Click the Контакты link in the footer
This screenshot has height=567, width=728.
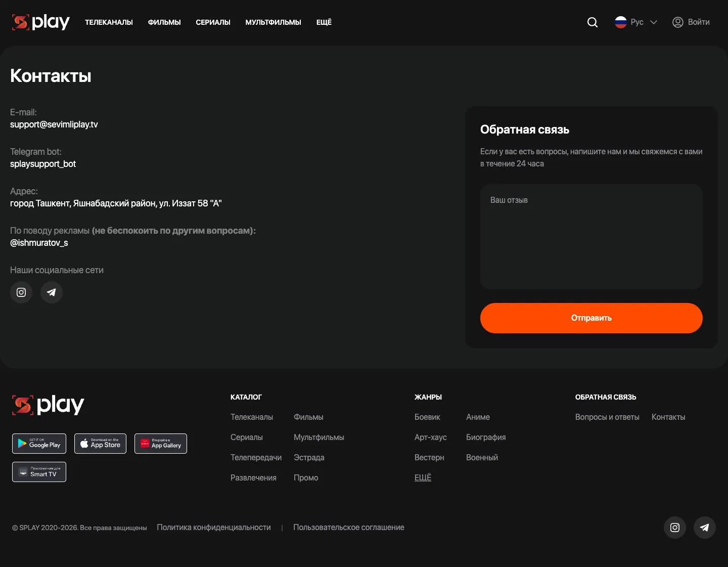(x=668, y=417)
